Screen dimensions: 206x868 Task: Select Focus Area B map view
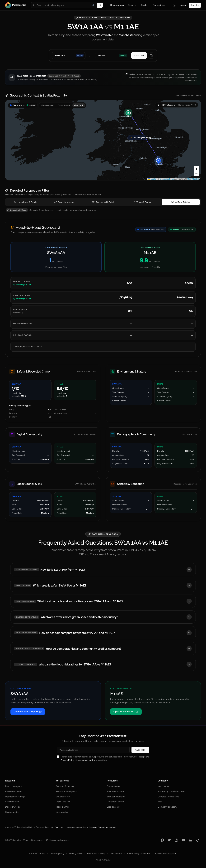(x=64, y=105)
